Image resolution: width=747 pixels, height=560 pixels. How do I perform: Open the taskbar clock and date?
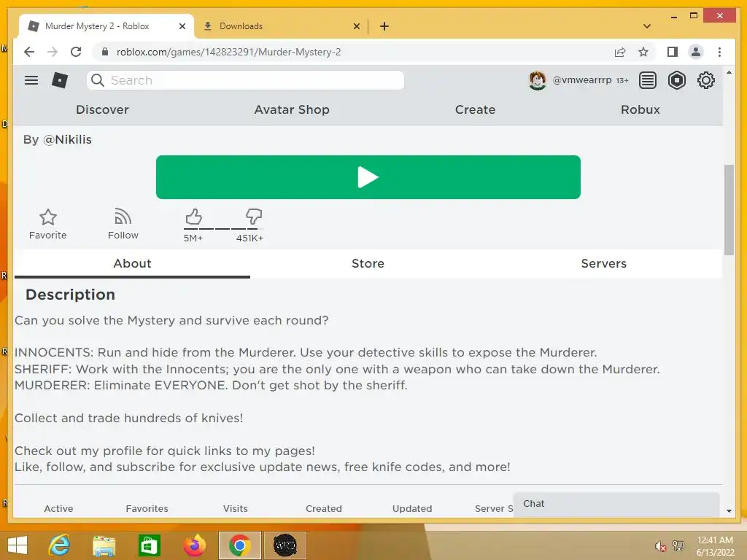[x=715, y=546]
